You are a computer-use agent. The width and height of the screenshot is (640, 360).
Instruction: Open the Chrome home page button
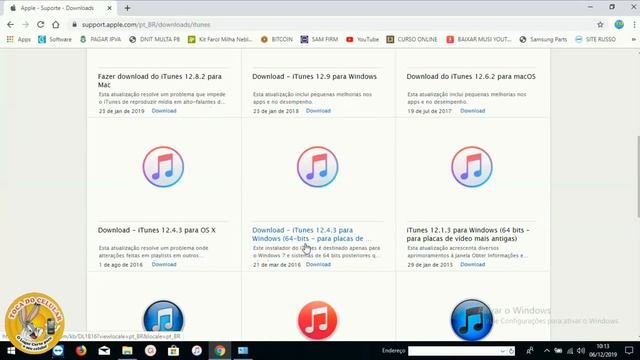click(x=56, y=24)
